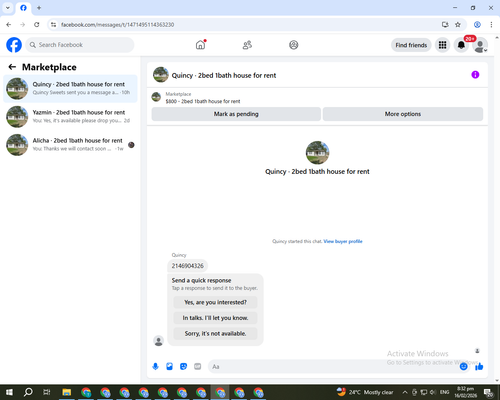Click the More options button
Screen dimensions: 500x400
click(x=403, y=114)
